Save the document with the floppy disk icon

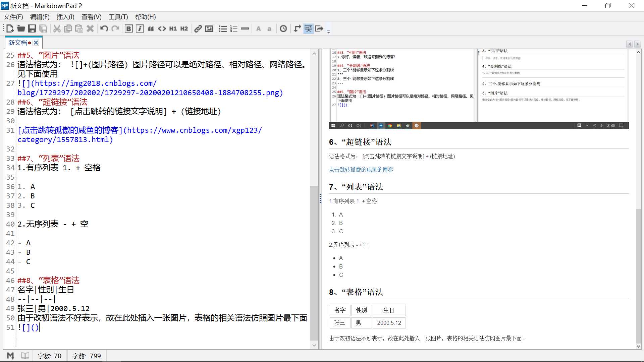pyautogui.click(x=32, y=28)
